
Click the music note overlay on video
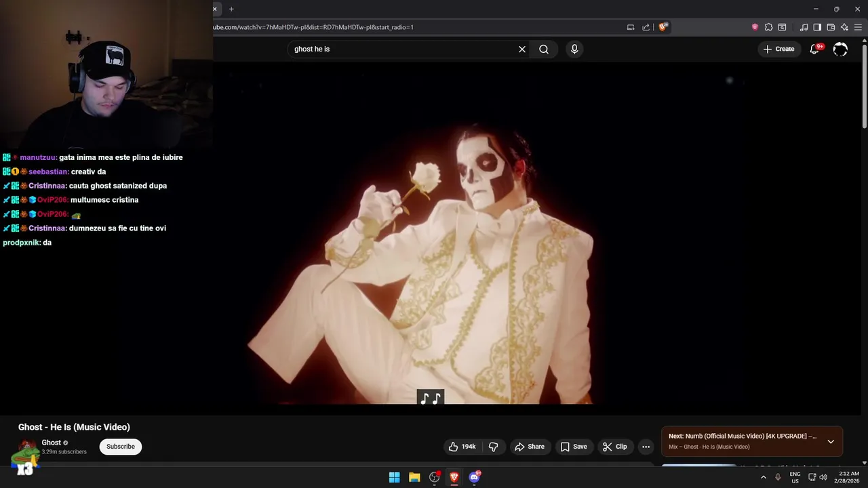click(x=431, y=398)
